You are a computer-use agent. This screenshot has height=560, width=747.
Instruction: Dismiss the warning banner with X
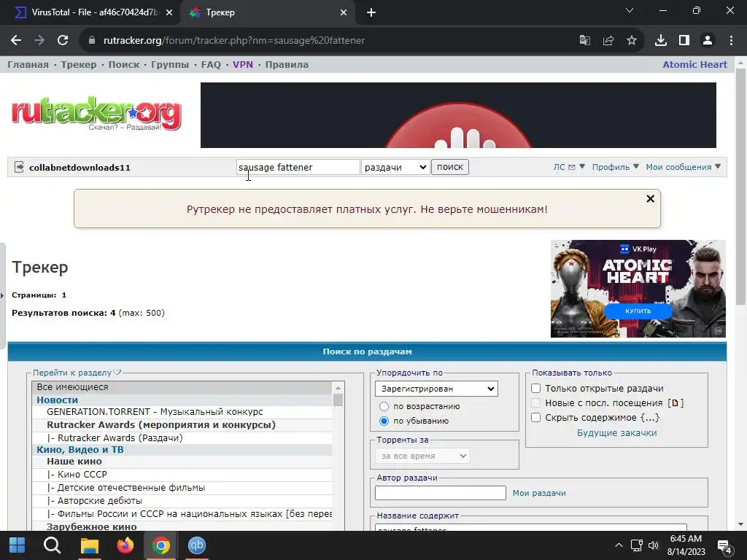coord(650,199)
